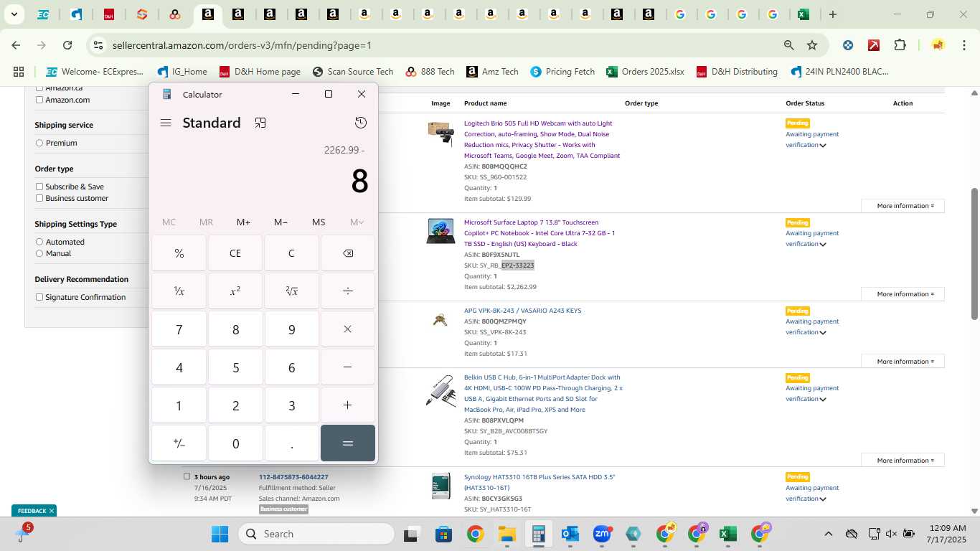Click the multiply key in Calculator
Viewport: 980px width, 551px height.
tap(348, 329)
